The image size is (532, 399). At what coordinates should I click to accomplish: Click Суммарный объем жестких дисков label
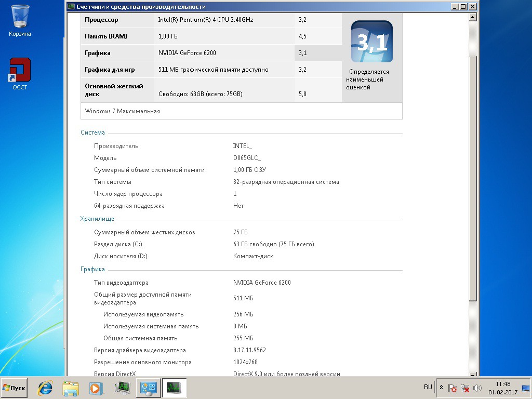click(144, 232)
